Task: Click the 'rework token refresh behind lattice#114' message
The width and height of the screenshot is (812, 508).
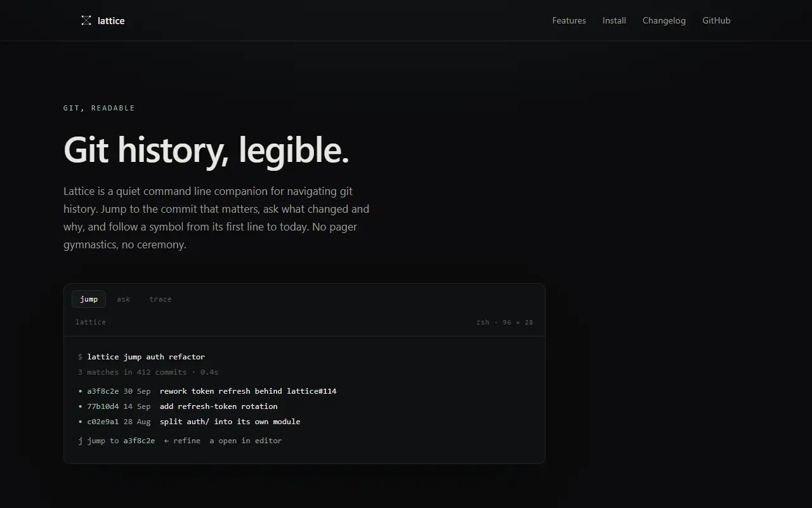Action: (248, 391)
